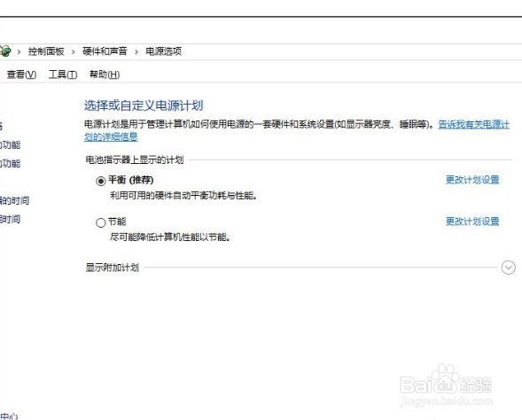Screen dimensions: 522x420
Task: Click 电源选项 breadcrumb
Action: pos(163,51)
